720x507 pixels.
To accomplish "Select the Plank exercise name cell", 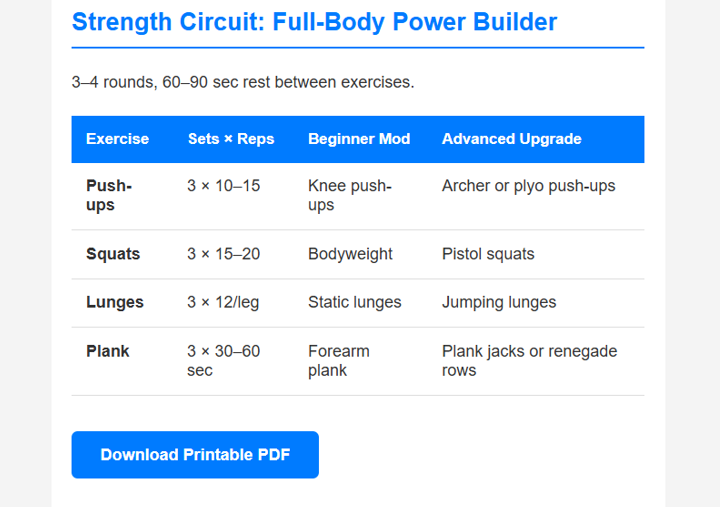I will [108, 352].
